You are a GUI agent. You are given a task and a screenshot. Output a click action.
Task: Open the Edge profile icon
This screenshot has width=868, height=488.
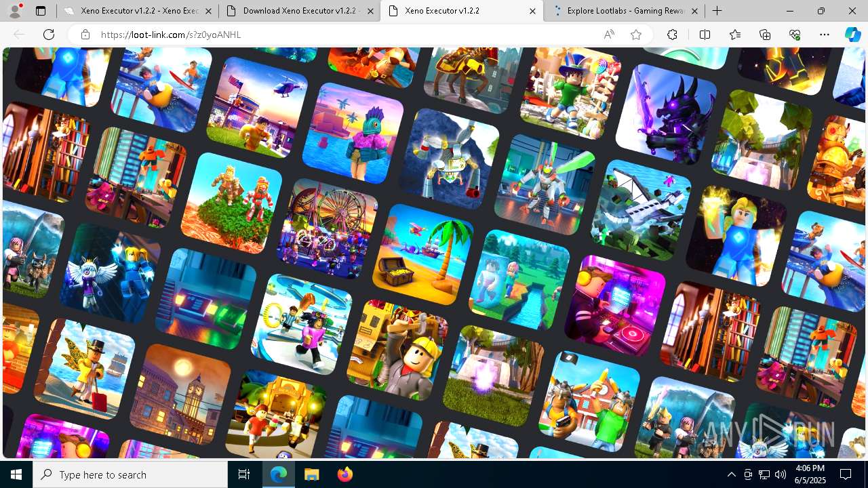(x=15, y=11)
